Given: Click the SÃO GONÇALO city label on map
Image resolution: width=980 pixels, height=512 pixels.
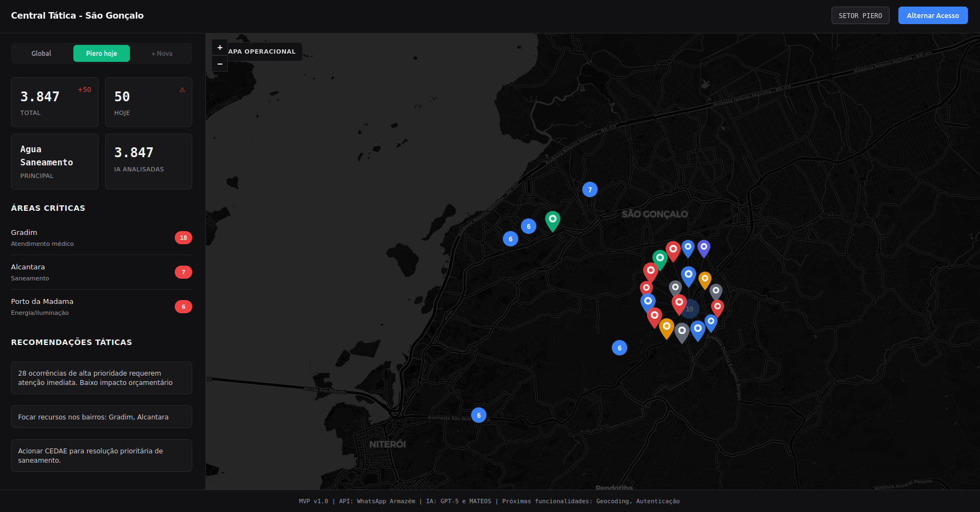Looking at the screenshot, I should tap(655, 214).
